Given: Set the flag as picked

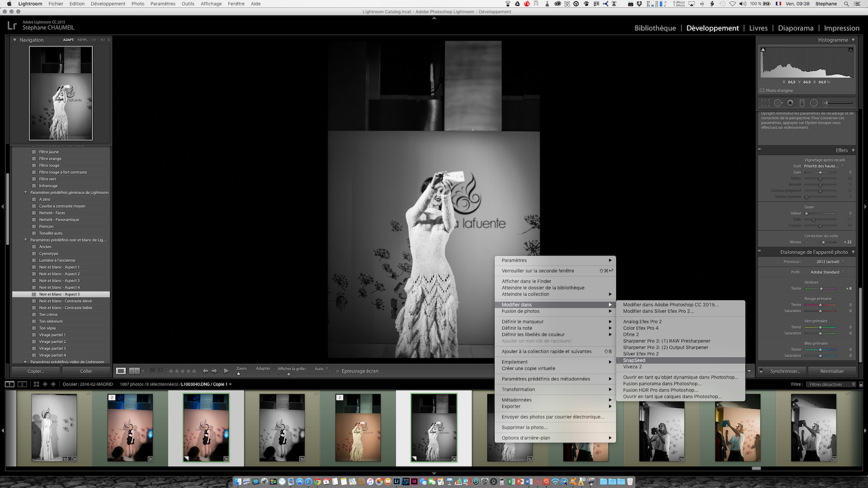Looking at the screenshot, I should 153,371.
